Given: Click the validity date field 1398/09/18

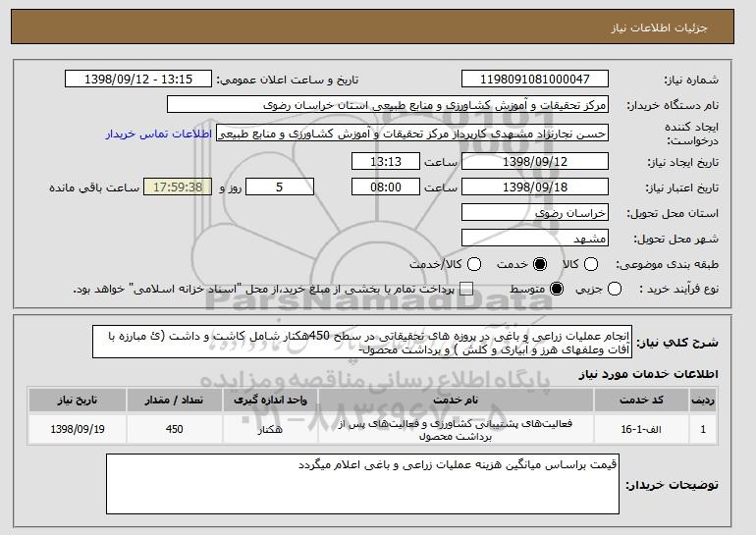Looking at the screenshot, I should (x=535, y=187).
